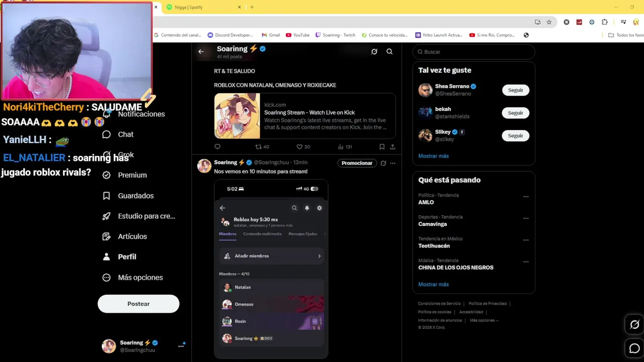Open the Guardados bookmark icon in the X sidebar
This screenshot has width=644, height=362.
point(106,196)
